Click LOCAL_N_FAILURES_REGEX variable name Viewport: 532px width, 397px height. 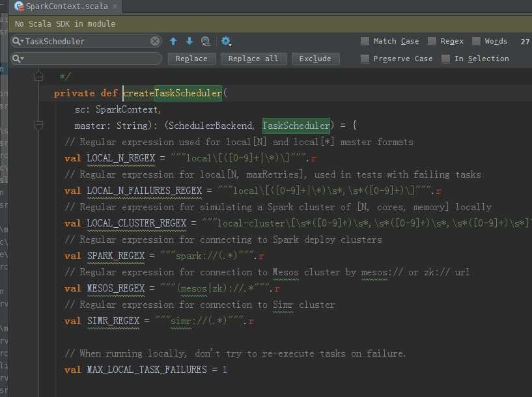(x=144, y=191)
